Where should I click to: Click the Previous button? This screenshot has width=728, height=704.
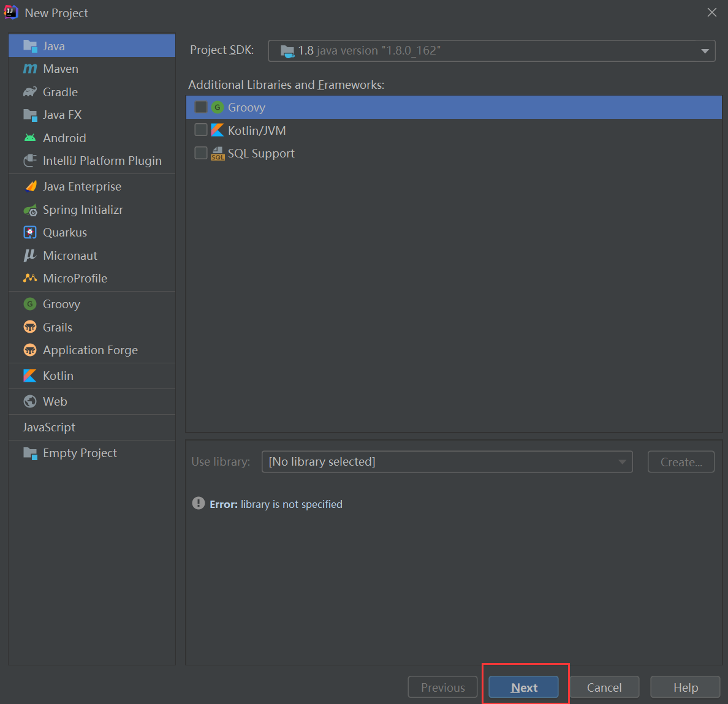pyautogui.click(x=442, y=687)
